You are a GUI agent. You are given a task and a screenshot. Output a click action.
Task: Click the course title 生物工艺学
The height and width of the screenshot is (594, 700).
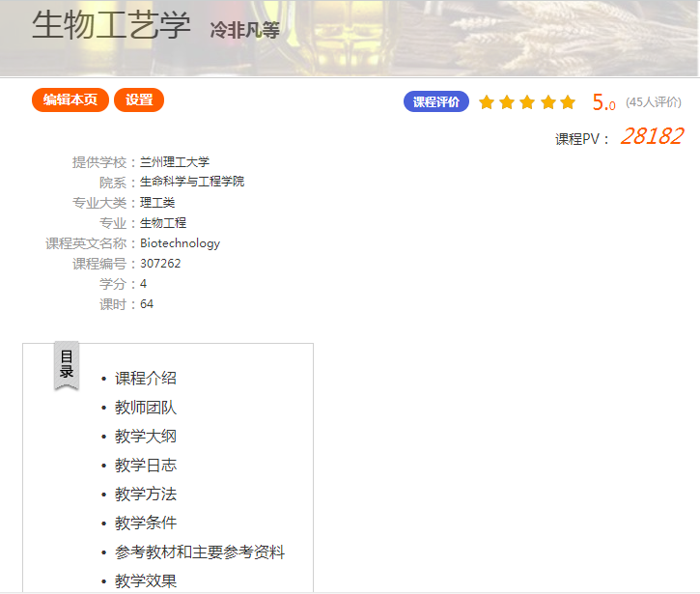coord(111,26)
